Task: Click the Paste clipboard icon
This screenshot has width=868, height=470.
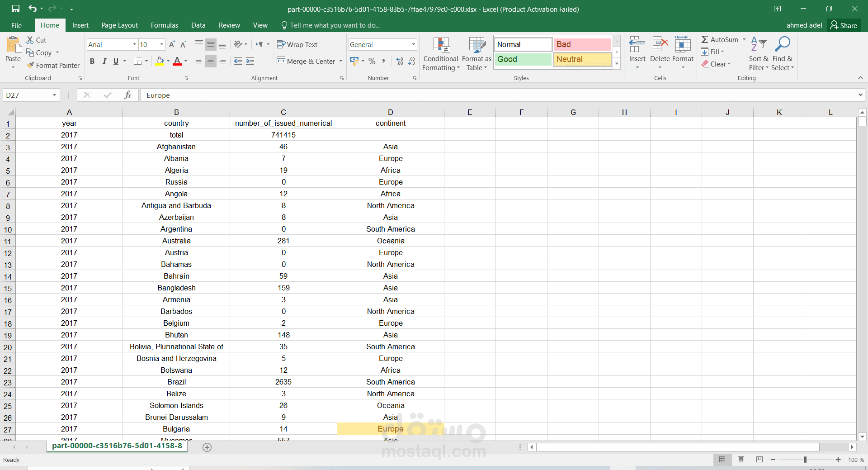Action: 13,45
